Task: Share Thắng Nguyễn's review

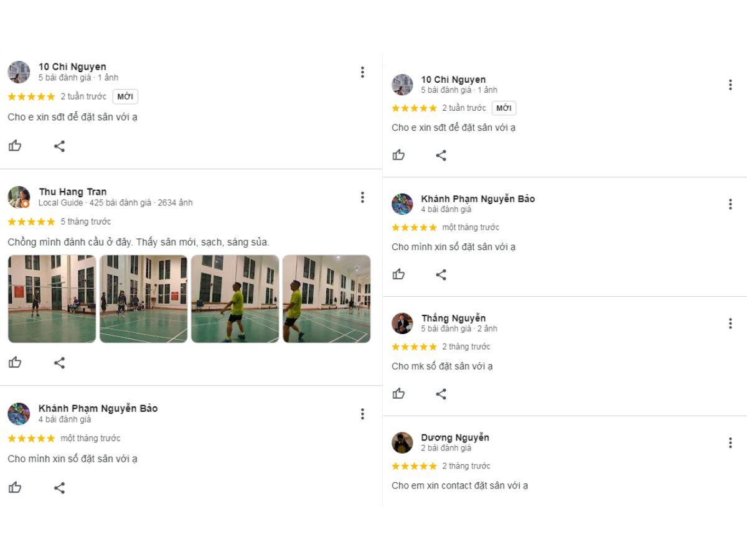Action: click(x=441, y=393)
